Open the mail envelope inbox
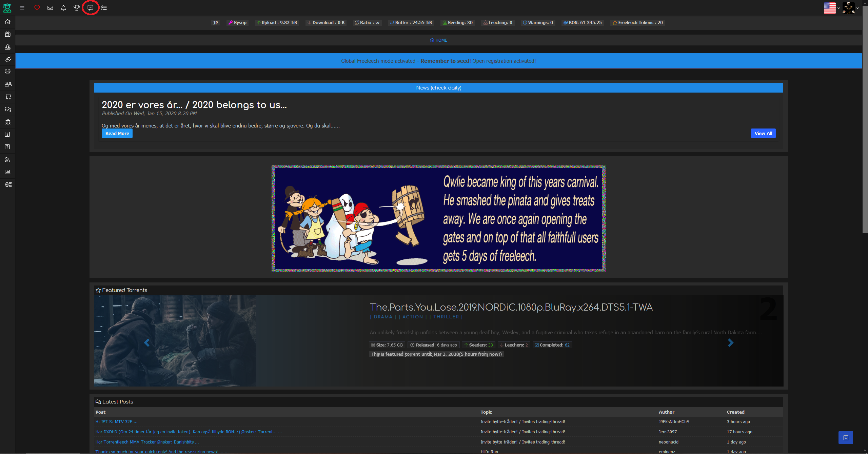This screenshot has width=868, height=454. pyautogui.click(x=50, y=8)
